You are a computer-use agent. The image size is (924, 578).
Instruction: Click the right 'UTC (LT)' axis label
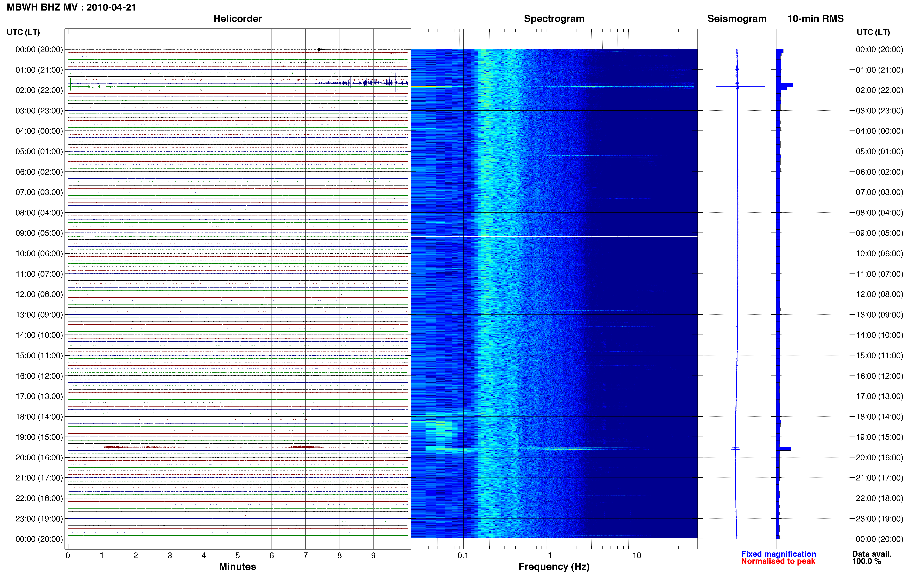873,32
